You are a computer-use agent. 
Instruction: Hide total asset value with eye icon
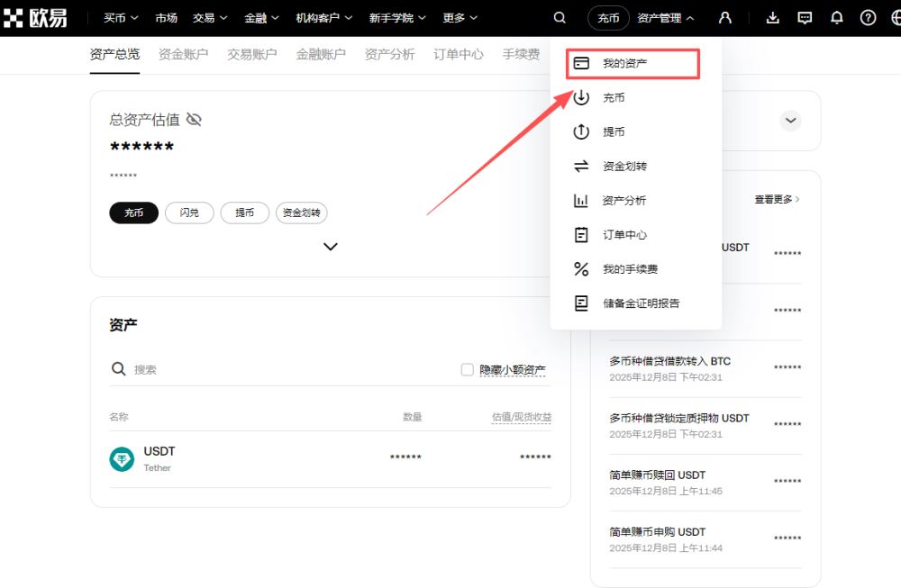tap(193, 119)
